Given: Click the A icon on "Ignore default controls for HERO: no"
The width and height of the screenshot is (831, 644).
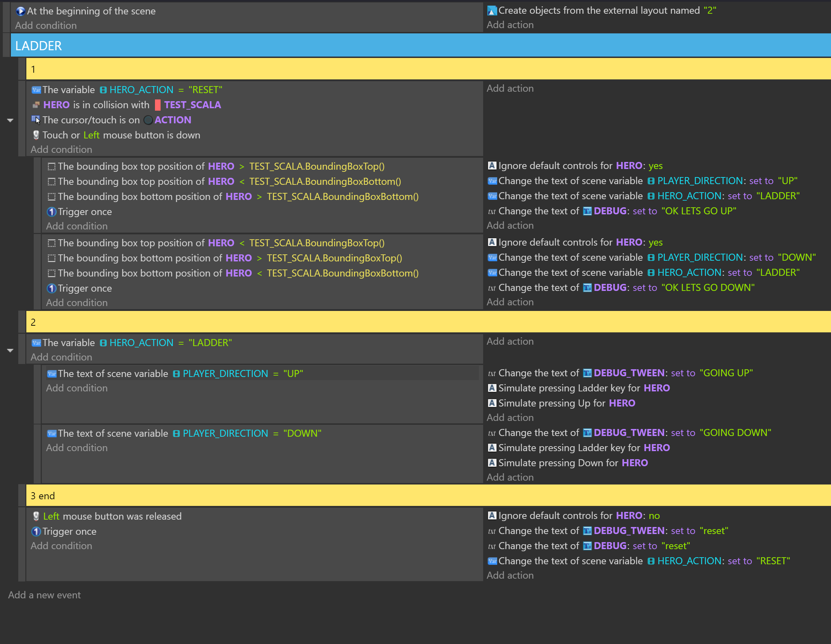Looking at the screenshot, I should coord(492,515).
